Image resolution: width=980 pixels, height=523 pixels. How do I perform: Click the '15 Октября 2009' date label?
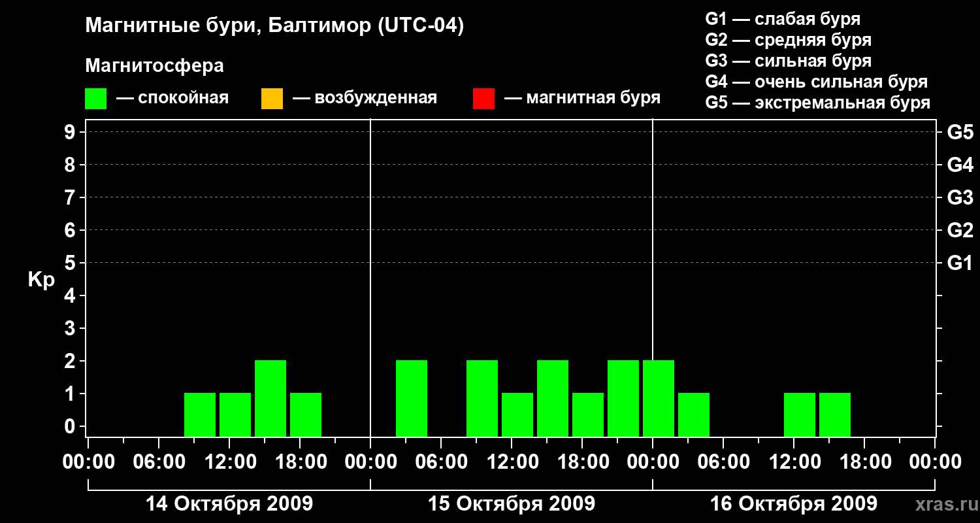coord(512,503)
